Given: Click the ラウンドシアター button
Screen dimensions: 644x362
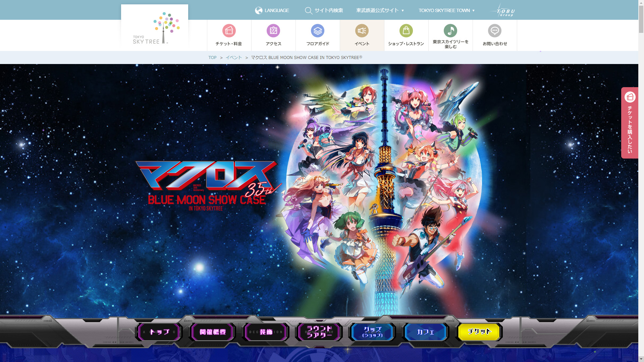Looking at the screenshot, I should pyautogui.click(x=319, y=332).
